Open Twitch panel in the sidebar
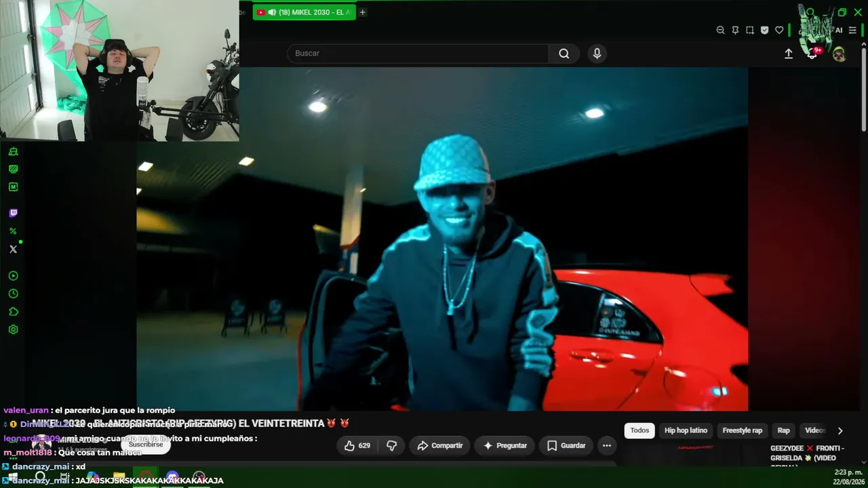 point(13,213)
